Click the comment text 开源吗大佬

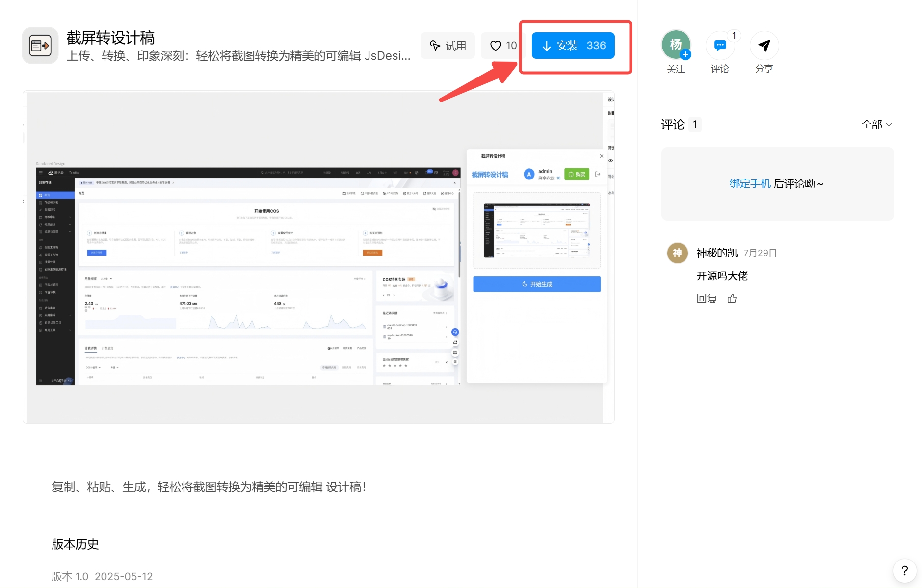coord(722,276)
